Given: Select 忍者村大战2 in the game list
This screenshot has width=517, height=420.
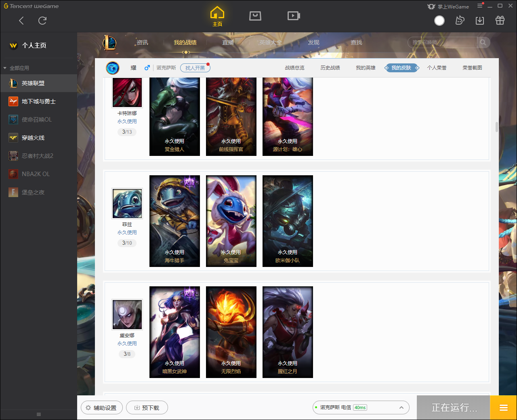Looking at the screenshot, I should click(38, 156).
